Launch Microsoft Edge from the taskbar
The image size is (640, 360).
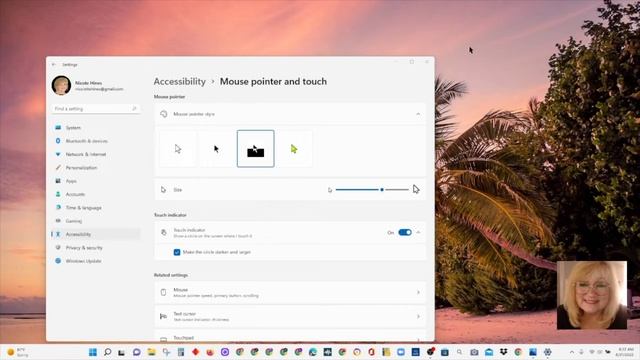313,352
